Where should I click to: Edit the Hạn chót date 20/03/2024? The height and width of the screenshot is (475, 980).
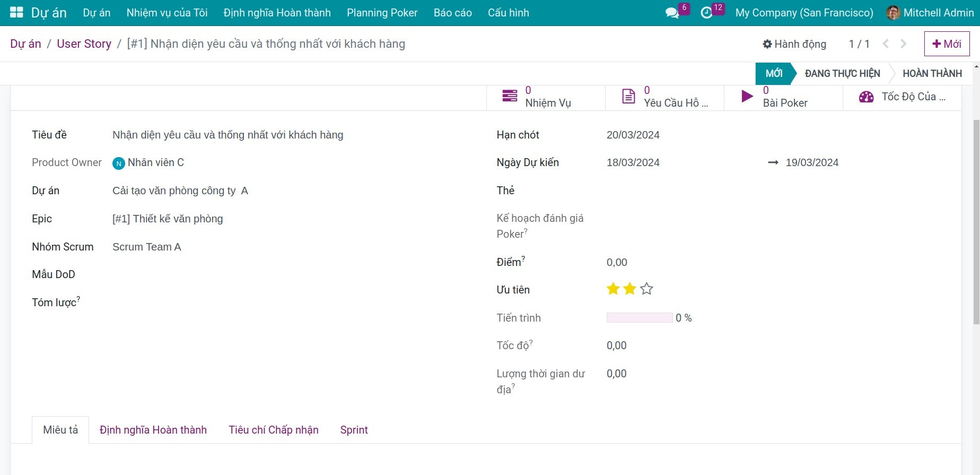pos(633,135)
